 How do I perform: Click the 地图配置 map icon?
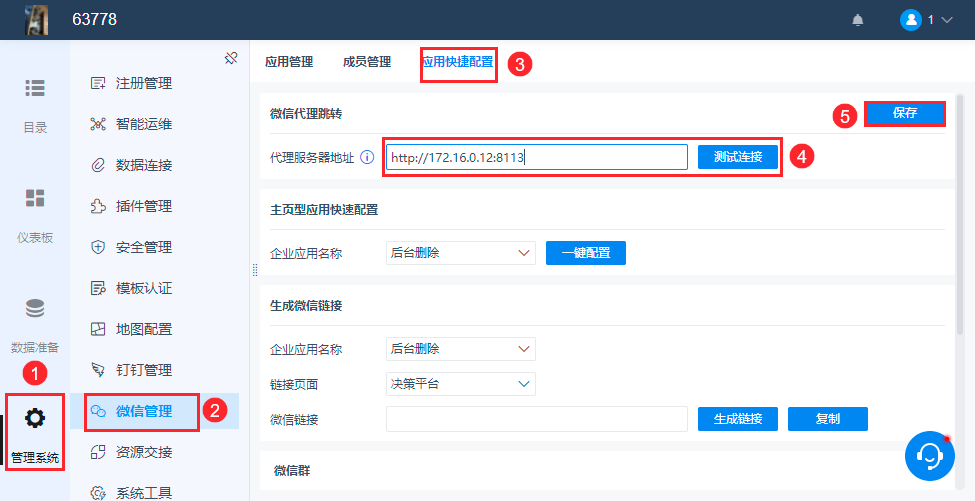(98, 329)
